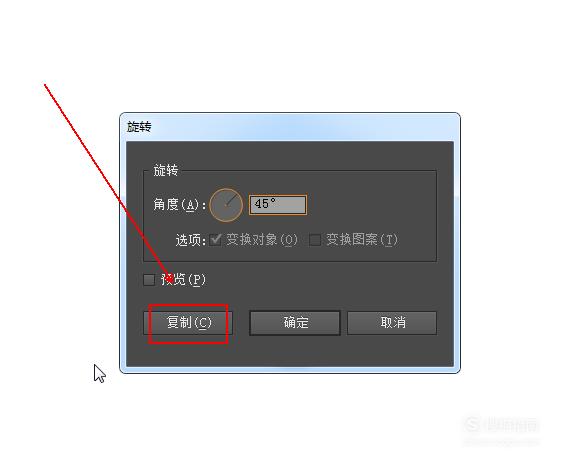Click the circular angle dial

(226, 205)
